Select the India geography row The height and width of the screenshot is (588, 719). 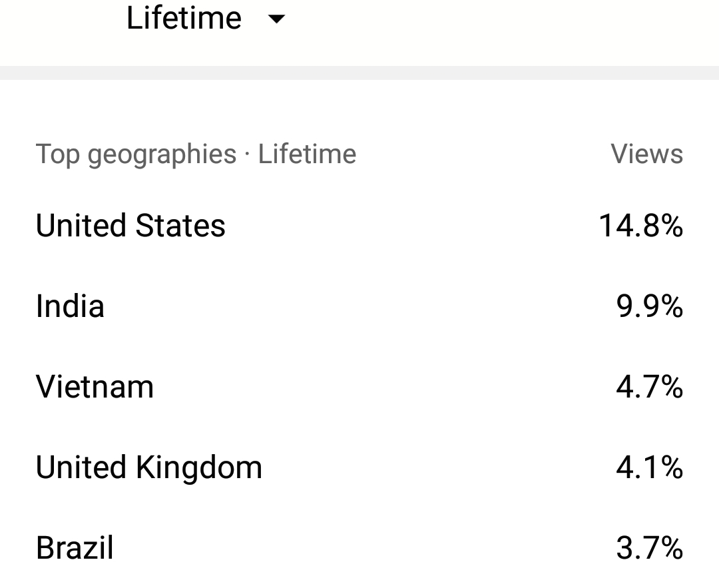click(359, 306)
